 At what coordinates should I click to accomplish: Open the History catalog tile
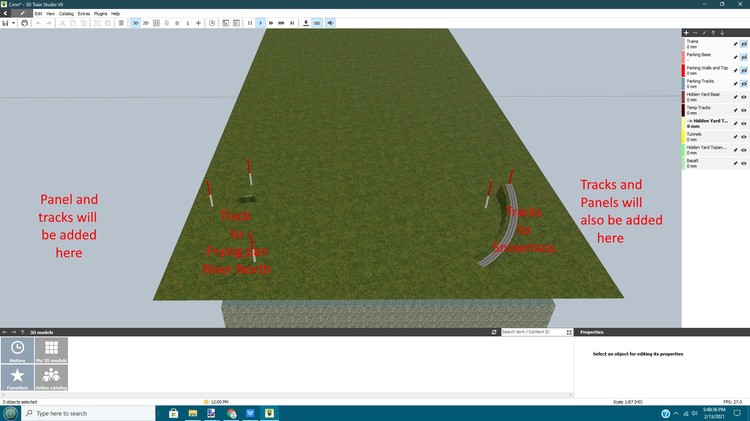[x=17, y=350]
